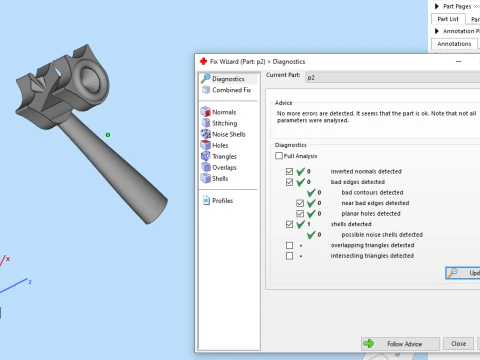Click the Close button in Fix Wizard
This screenshot has width=480, height=360.
(458, 344)
